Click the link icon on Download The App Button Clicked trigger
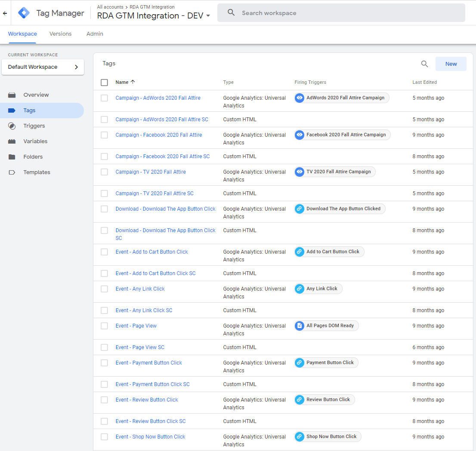 pyautogui.click(x=300, y=209)
